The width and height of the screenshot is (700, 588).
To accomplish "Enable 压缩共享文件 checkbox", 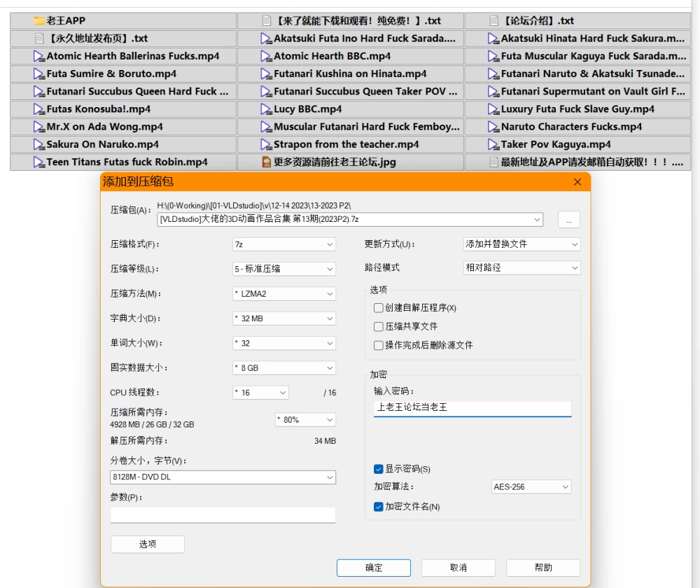I will (x=379, y=326).
